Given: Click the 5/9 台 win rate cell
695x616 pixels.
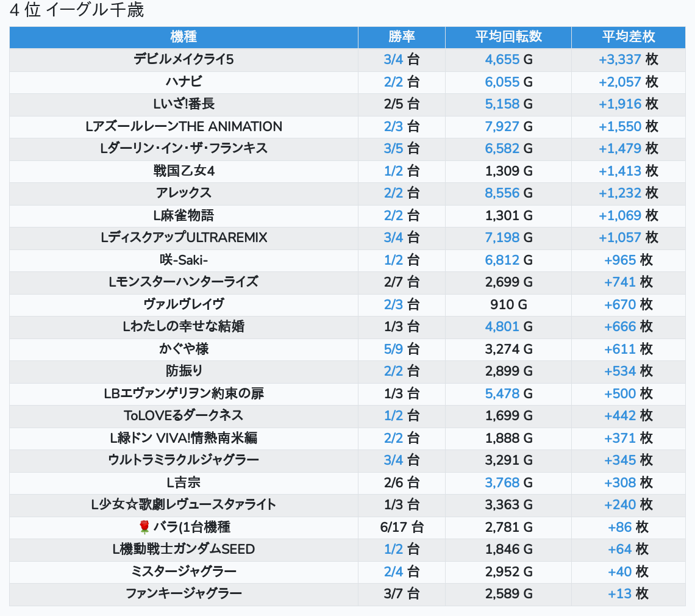Looking at the screenshot, I should pos(402,349).
